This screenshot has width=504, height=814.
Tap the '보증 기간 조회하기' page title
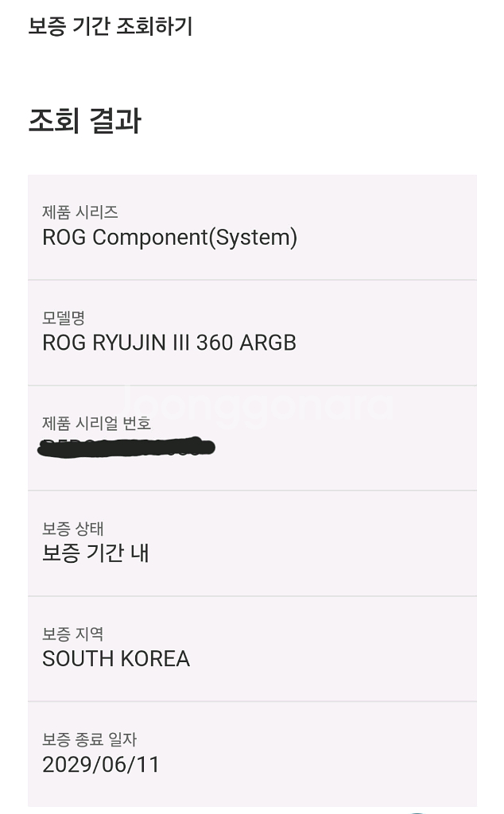tap(110, 27)
